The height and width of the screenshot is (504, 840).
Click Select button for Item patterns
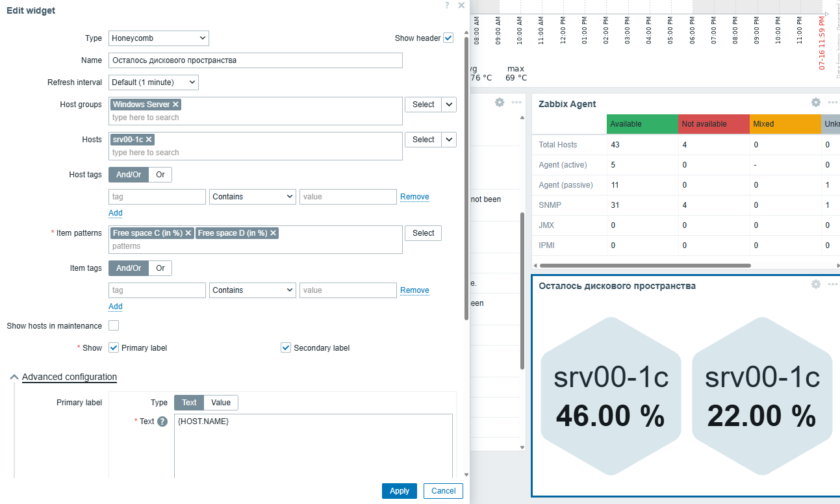[424, 233]
